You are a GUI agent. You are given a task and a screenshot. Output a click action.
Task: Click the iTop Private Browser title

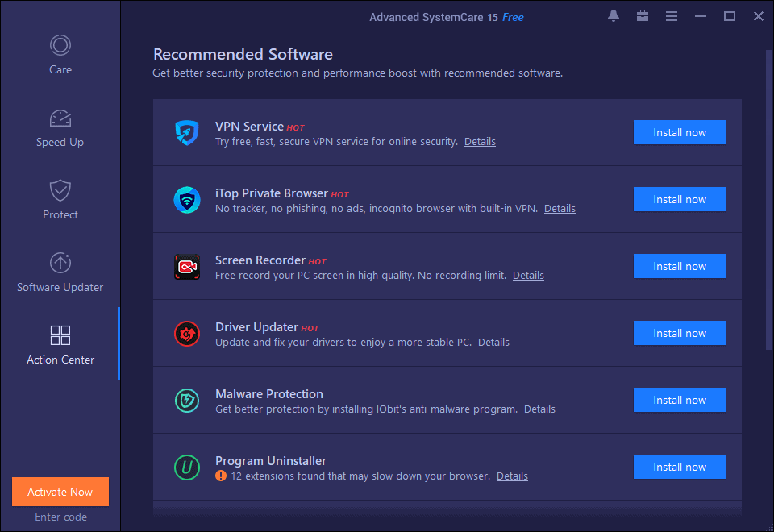click(x=272, y=193)
